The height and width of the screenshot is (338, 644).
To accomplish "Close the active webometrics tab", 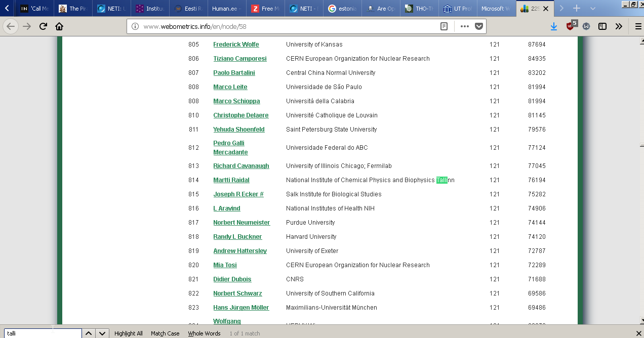I will point(546,9).
